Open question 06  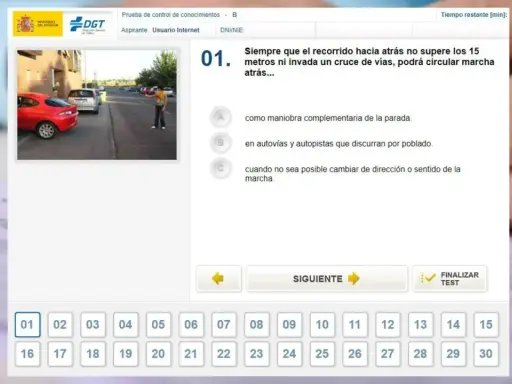point(191,324)
